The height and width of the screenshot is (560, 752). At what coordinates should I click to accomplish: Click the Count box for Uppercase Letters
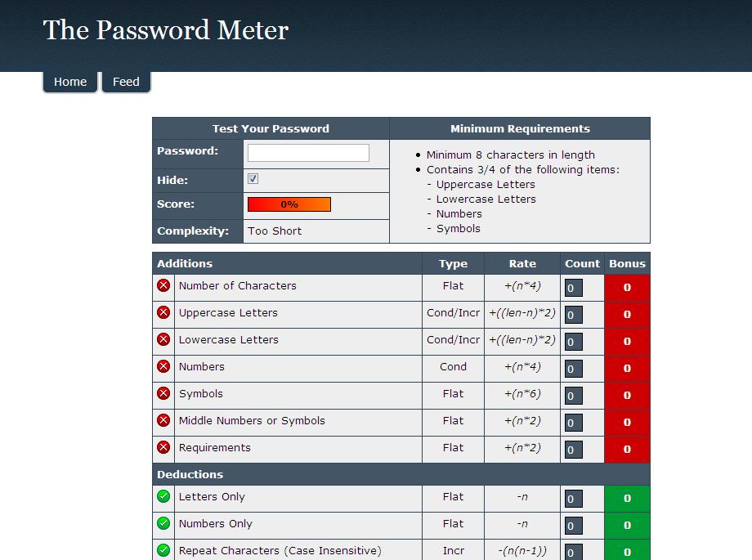point(574,315)
